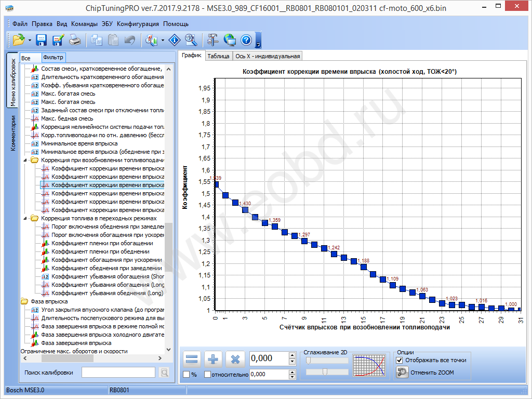Screen dimensions: 532x399
Task: Collapse 'Коррекция при возобновлении топливоподачи' folder
Action: pos(26,160)
